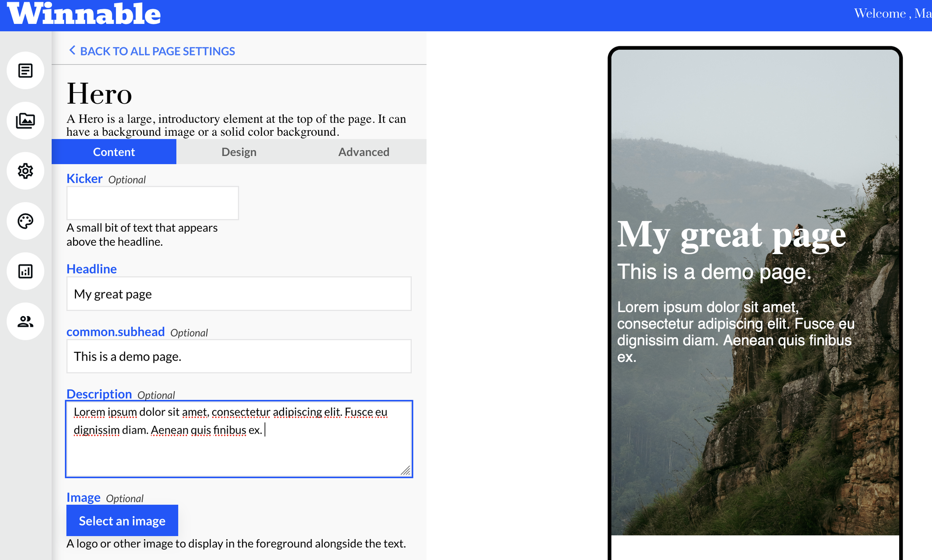Click inside the empty Kicker text field
Screen dimensions: 932x560
tap(152, 203)
